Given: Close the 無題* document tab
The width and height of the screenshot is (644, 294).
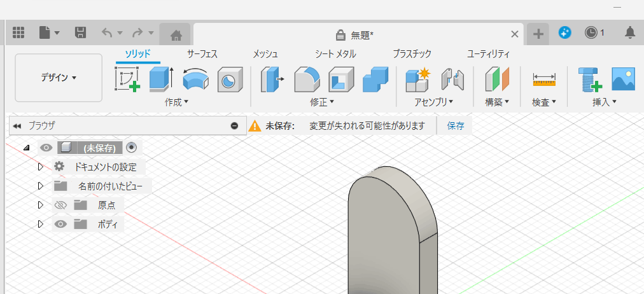Looking at the screenshot, I should pyautogui.click(x=514, y=34).
